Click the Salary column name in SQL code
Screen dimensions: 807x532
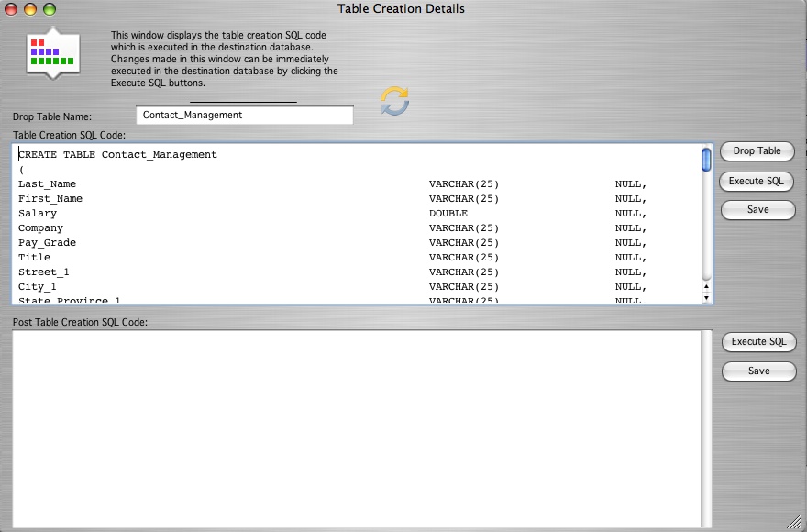[x=38, y=214]
